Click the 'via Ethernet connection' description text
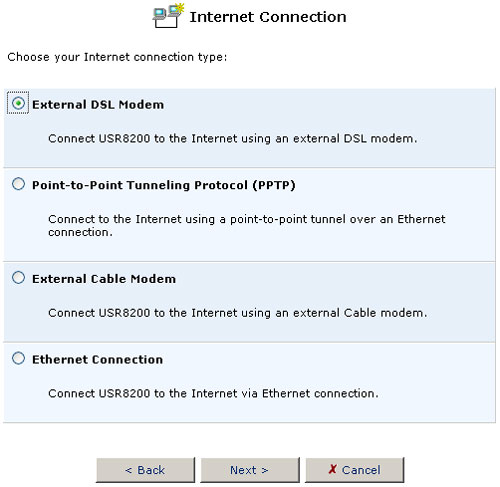This screenshot has height=487, width=500. point(213,393)
